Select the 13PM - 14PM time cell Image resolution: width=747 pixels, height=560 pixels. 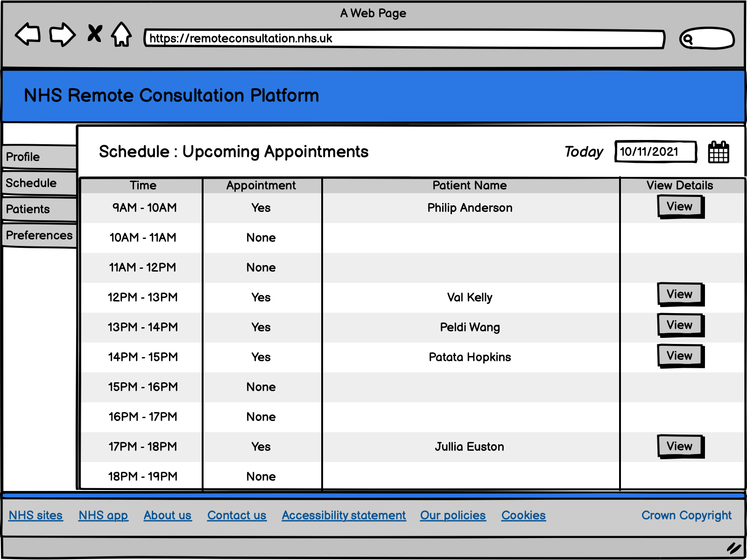(x=143, y=327)
